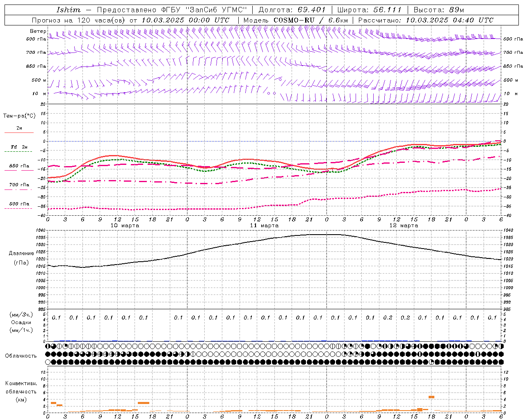The width and height of the screenshot is (525, 420).
Task: Click the "10 м" wind level label on left
Action: click(39, 94)
